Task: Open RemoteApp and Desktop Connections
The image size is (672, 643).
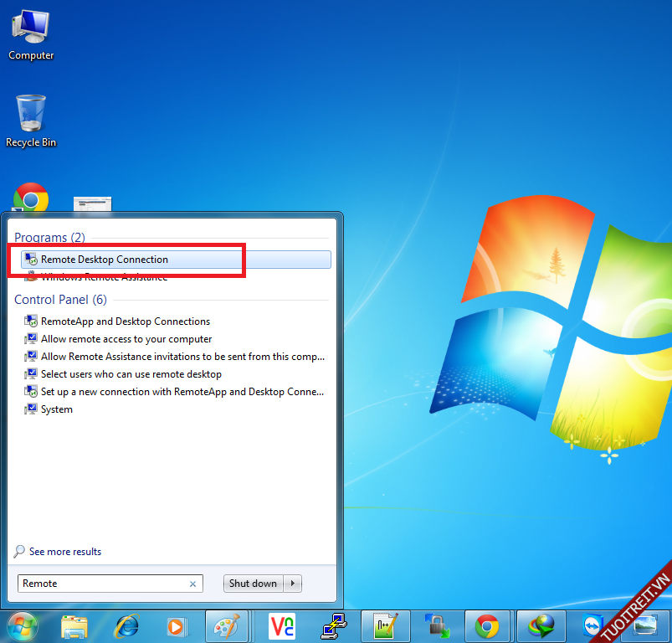Action: click(x=125, y=321)
